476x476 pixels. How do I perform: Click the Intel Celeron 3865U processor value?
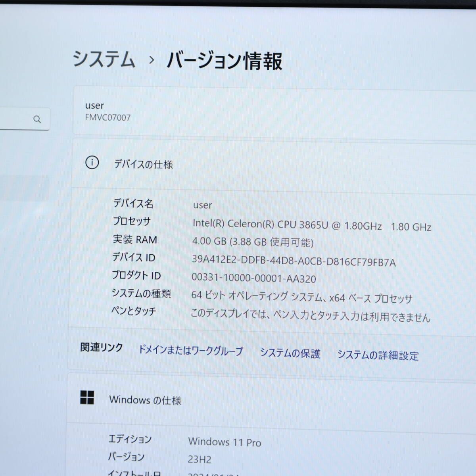tap(312, 225)
